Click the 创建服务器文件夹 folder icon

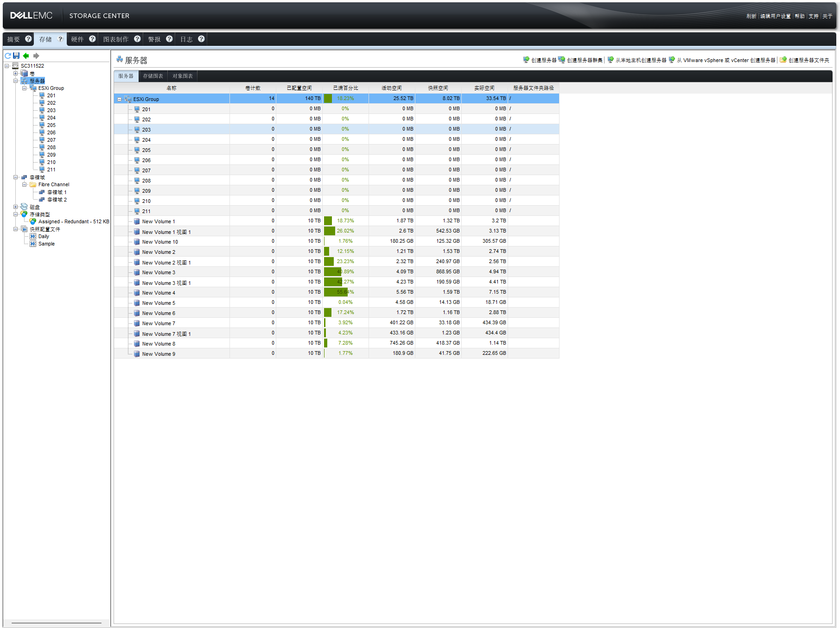[783, 60]
